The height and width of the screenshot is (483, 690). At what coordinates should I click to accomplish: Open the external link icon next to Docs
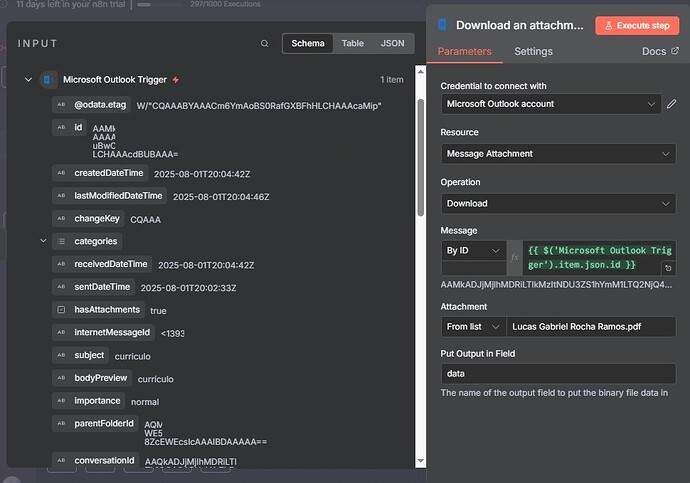coord(675,51)
